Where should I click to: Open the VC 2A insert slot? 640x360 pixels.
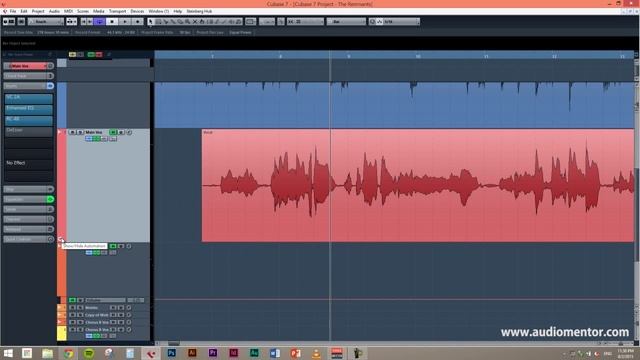click(x=29, y=98)
